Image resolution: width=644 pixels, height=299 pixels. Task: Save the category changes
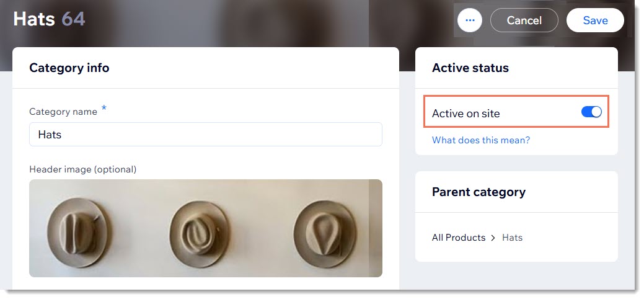[595, 20]
